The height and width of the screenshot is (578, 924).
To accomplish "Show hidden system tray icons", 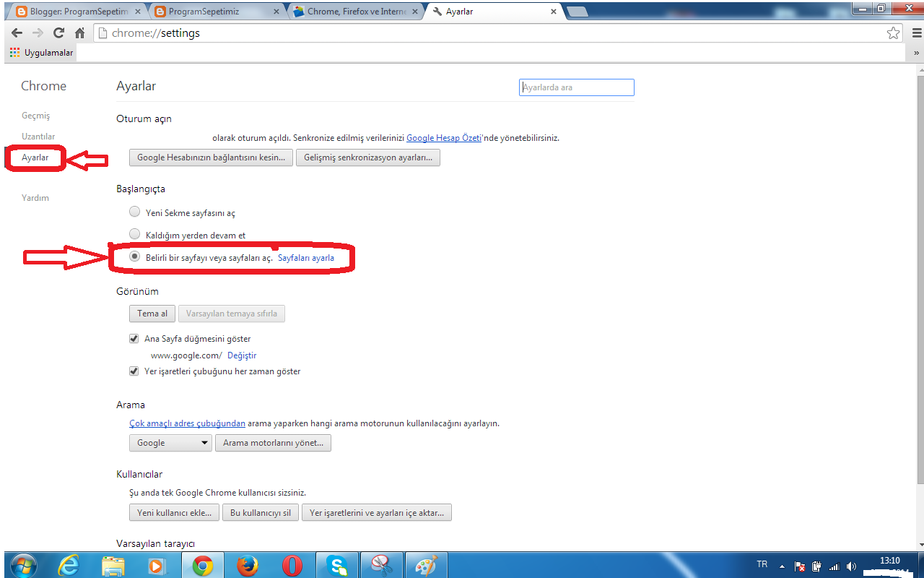I will tap(783, 566).
